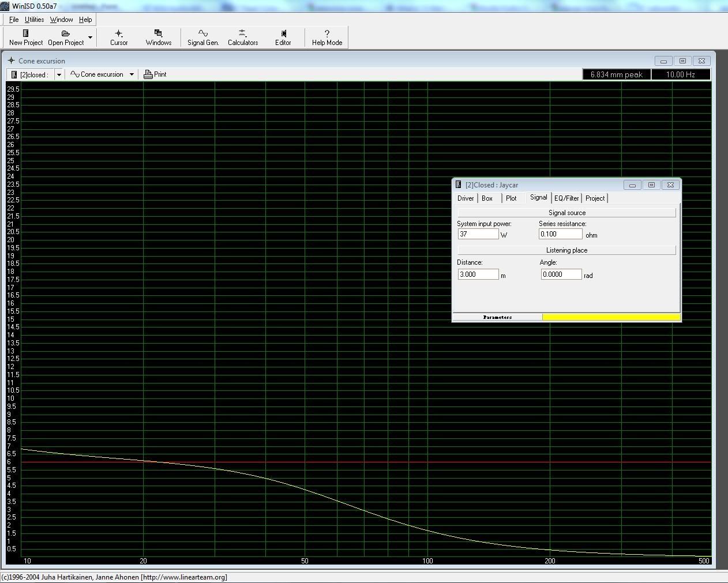Click the 29.5 excursion axis label
Image resolution: width=728 pixels, height=583 pixels.
tap(13, 89)
